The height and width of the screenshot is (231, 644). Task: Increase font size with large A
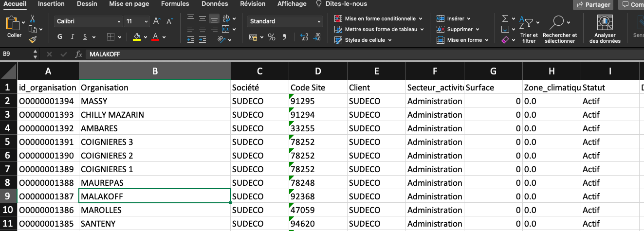click(x=157, y=21)
